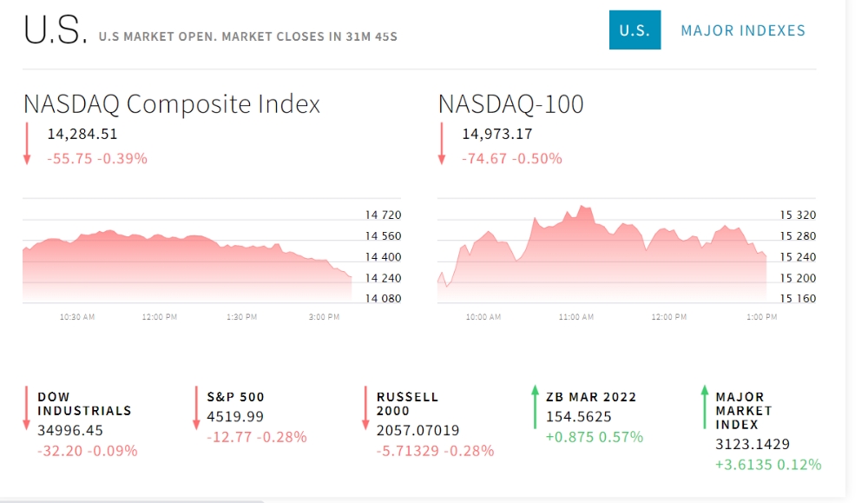Viewport: 868px width, 503px height.
Task: Open the Major Market Index link
Action: pos(743,411)
